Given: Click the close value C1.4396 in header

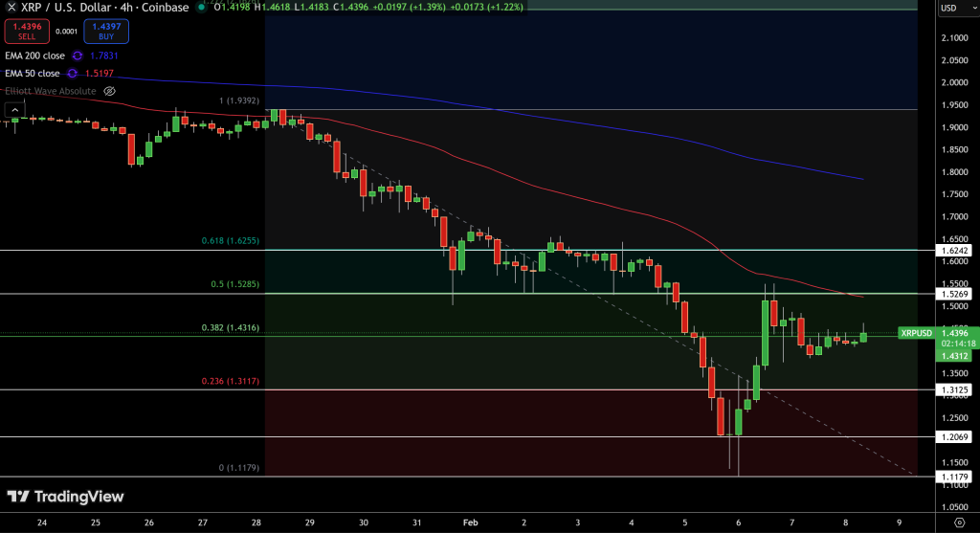Looking at the screenshot, I should (x=350, y=8).
